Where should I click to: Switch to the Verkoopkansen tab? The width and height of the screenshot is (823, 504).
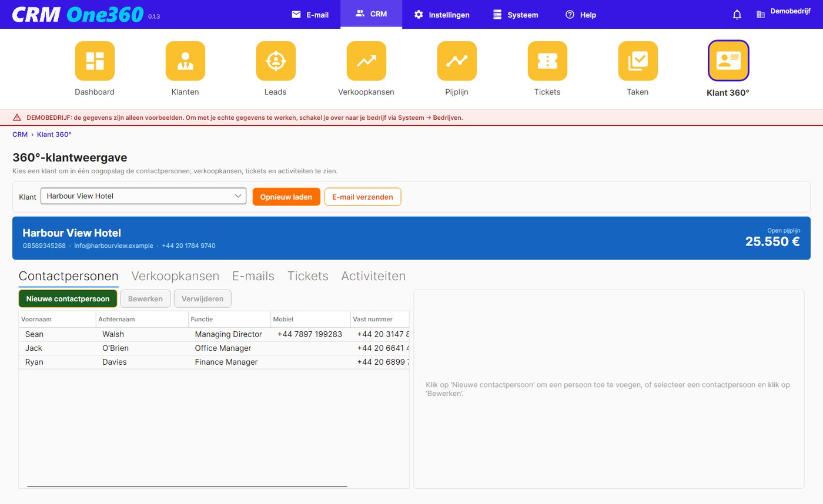pos(175,276)
